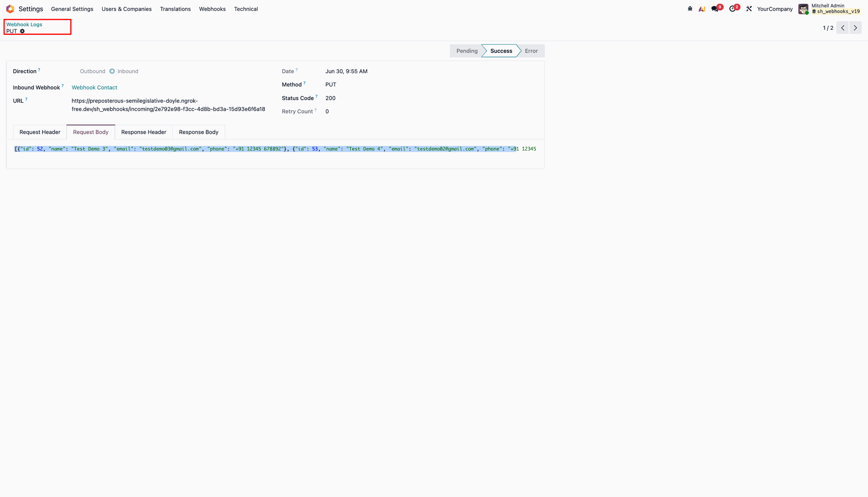Image resolution: width=868 pixels, height=497 pixels.
Task: Set status to Pending
Action: pyautogui.click(x=467, y=51)
